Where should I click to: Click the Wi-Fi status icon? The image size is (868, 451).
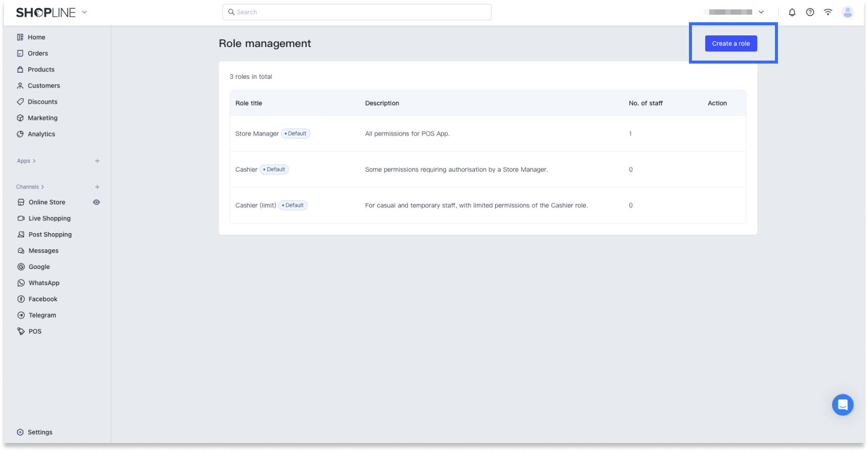(x=828, y=12)
